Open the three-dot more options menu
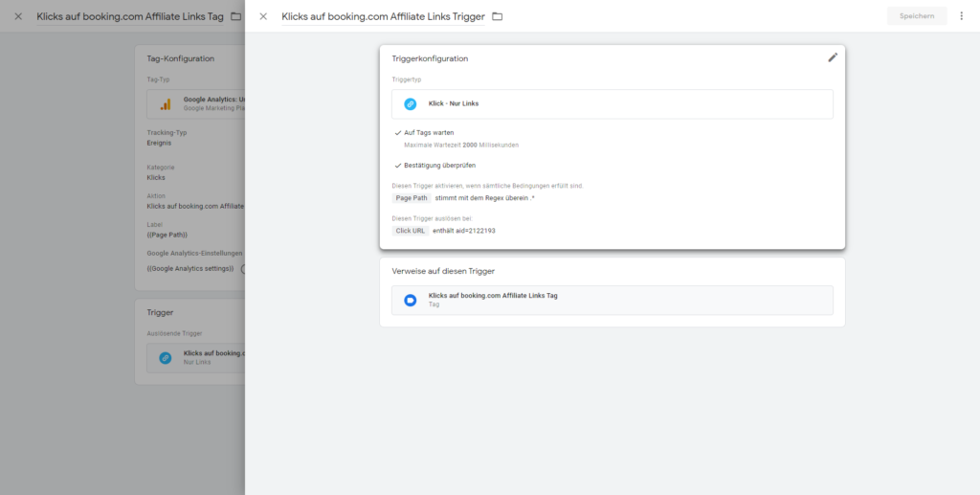Screen dimensions: 980x495 click(x=961, y=16)
